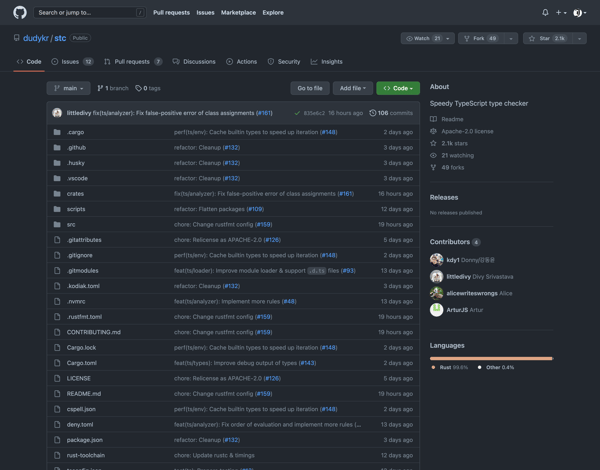
Task: Open the 106 commits link
Action: (x=391, y=113)
